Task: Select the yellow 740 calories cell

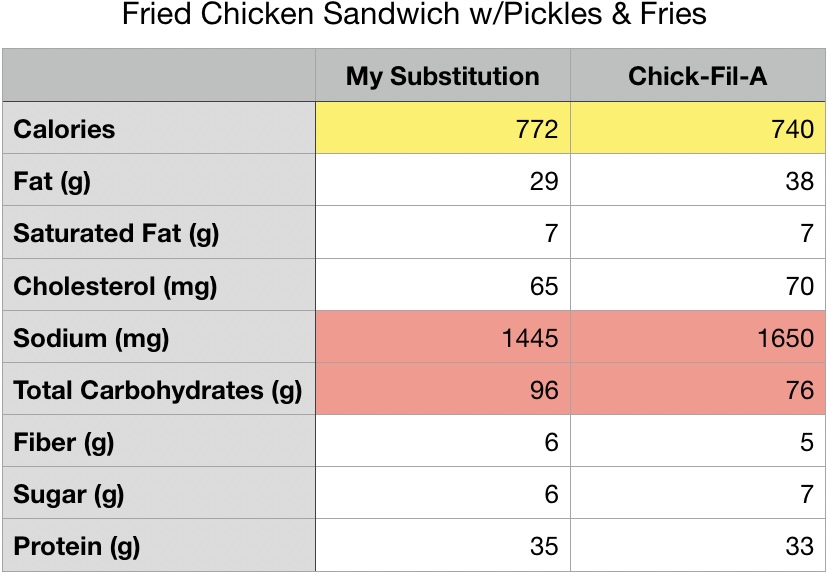Action: 698,129
